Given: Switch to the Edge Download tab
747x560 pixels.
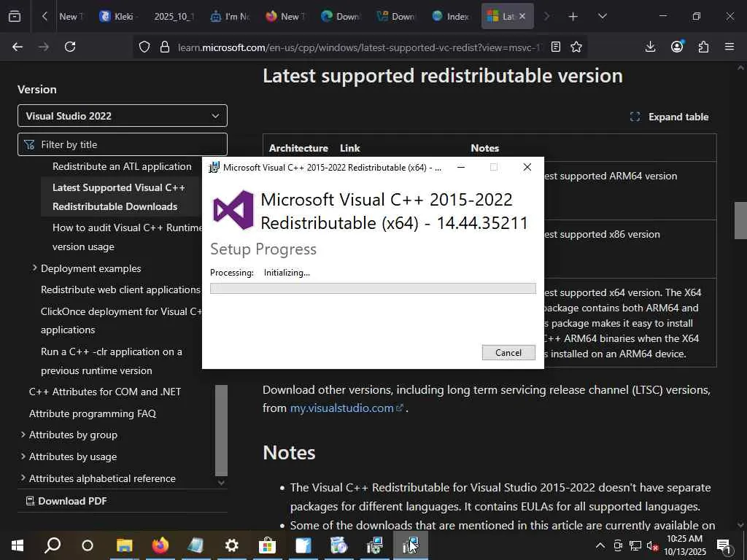Looking at the screenshot, I should 341,16.
